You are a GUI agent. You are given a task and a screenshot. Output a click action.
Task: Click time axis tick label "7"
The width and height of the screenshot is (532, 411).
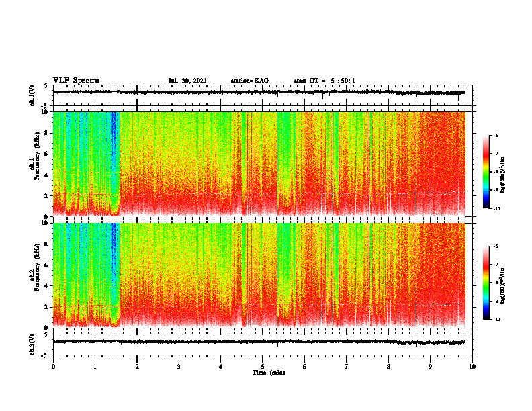(x=347, y=367)
